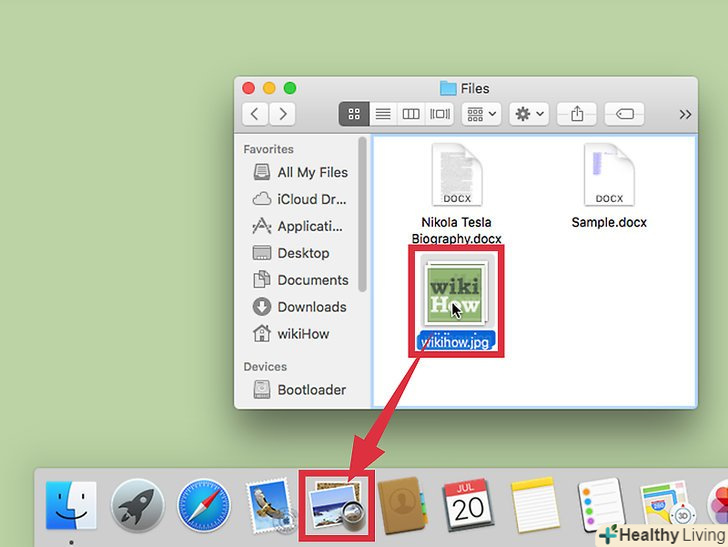Switch to column view

[411, 114]
